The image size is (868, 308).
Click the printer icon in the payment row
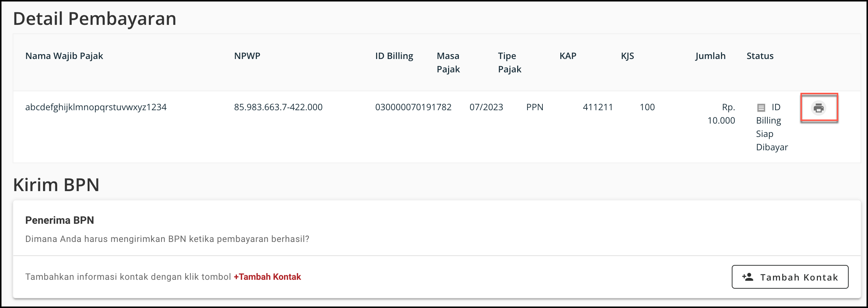819,108
